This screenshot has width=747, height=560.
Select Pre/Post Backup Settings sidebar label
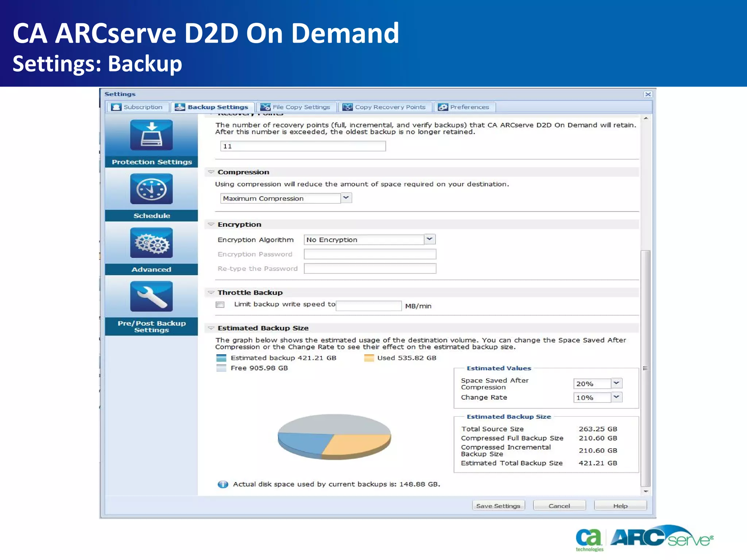pos(152,326)
